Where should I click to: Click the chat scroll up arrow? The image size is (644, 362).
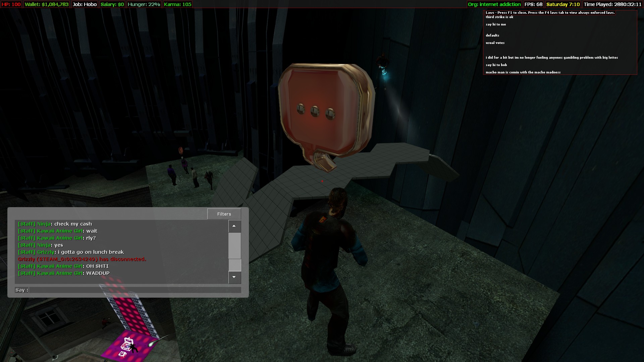pyautogui.click(x=234, y=226)
